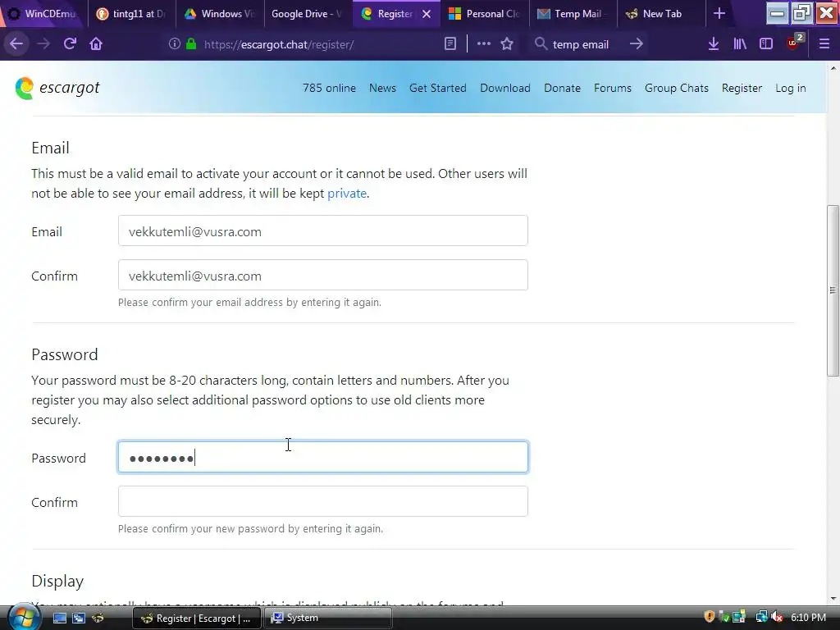Click the 785 online text
The height and width of the screenshot is (630, 840).
329,88
